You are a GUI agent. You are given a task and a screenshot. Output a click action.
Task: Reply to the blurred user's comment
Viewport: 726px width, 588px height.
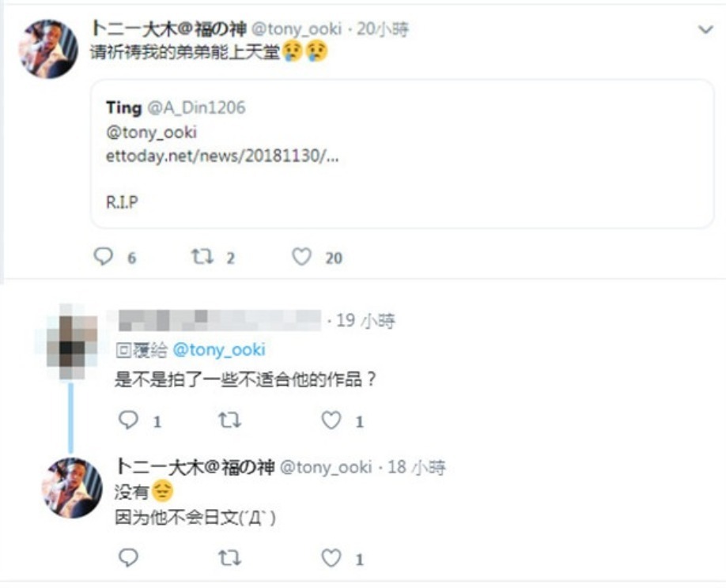pos(128,420)
